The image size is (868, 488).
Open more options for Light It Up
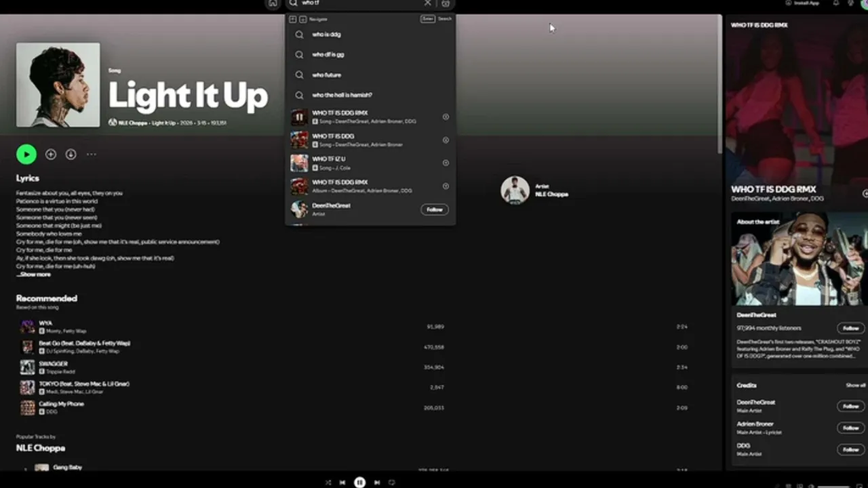tap(92, 155)
